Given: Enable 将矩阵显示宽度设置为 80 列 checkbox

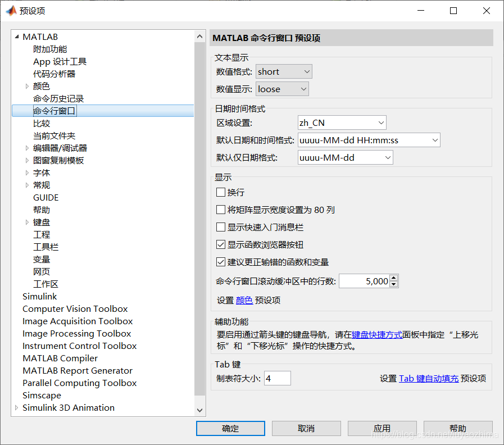Looking at the screenshot, I should [x=220, y=210].
